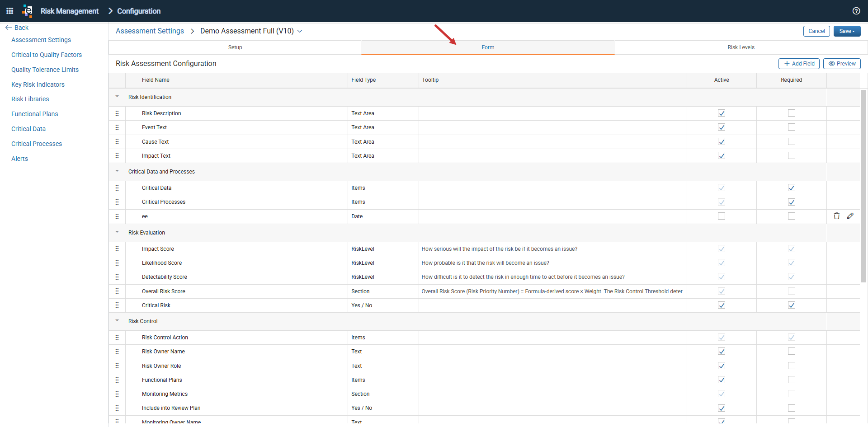Open Critical to Quality Factors in sidebar
The width and height of the screenshot is (868, 427).
47,55
